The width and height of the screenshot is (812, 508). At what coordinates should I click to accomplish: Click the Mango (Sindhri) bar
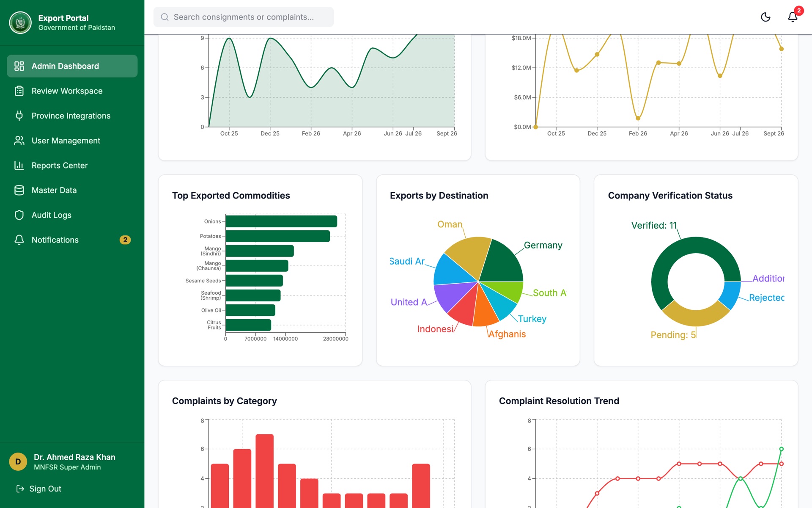pyautogui.click(x=260, y=251)
